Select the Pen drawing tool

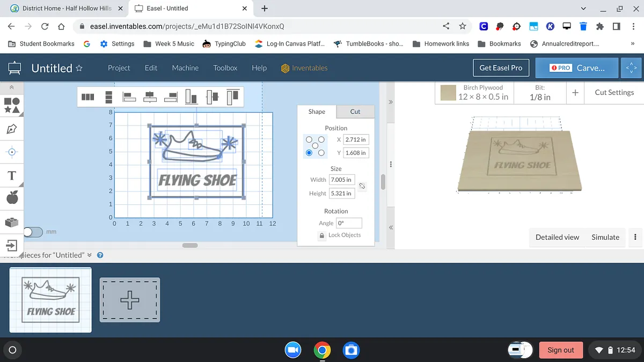pyautogui.click(x=12, y=129)
